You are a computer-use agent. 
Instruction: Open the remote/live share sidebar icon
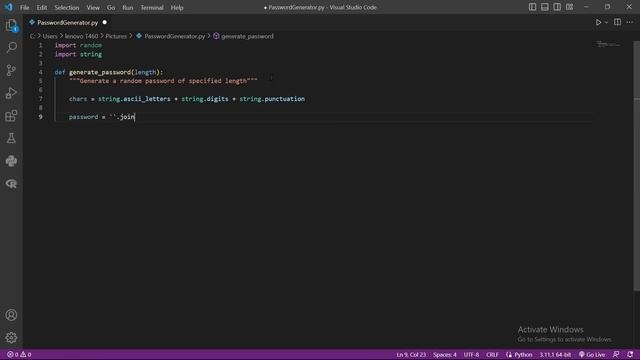[11, 184]
